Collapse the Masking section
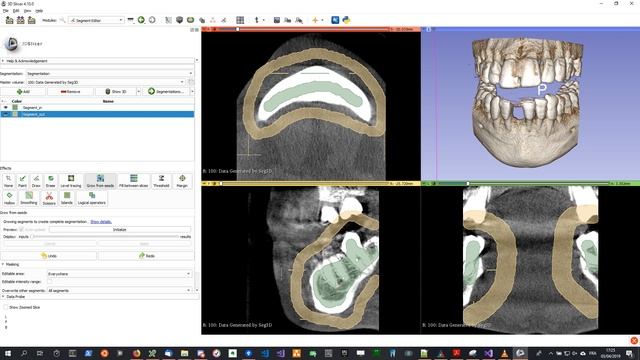Image resolution: width=640 pixels, height=360 pixels. (97, 264)
